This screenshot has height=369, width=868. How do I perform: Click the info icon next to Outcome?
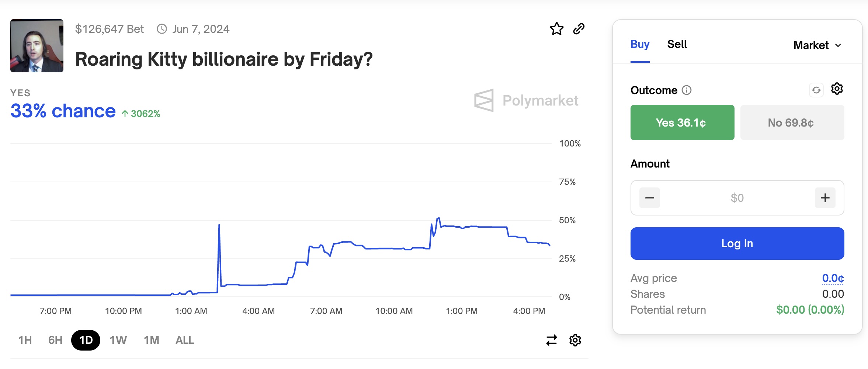687,90
